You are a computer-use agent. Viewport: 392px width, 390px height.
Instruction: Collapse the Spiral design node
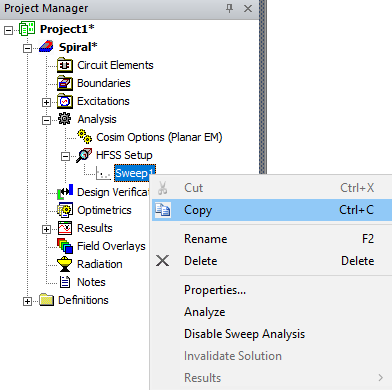pyautogui.click(x=27, y=48)
